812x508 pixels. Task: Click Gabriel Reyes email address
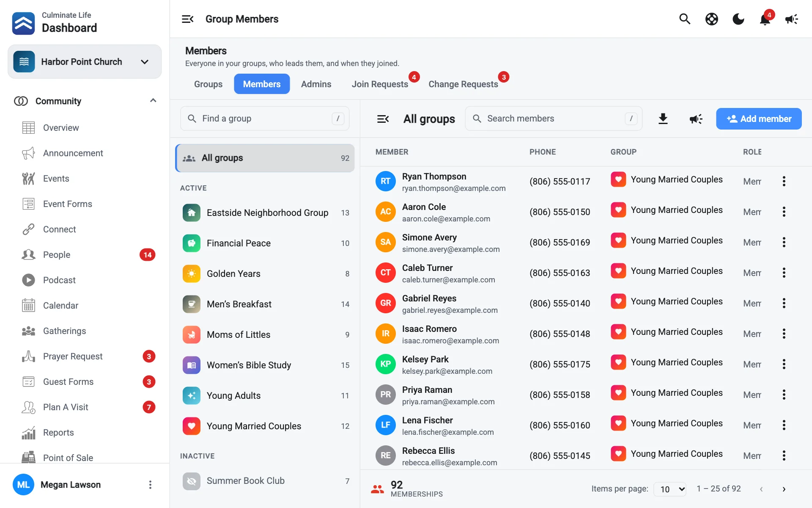[450, 310]
